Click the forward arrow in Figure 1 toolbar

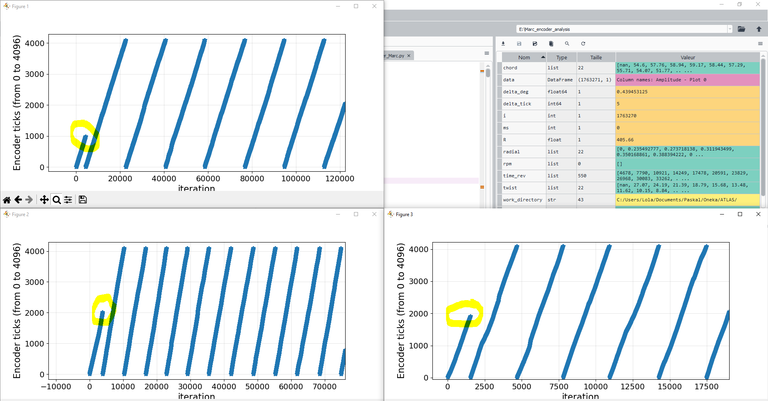pyautogui.click(x=31, y=200)
